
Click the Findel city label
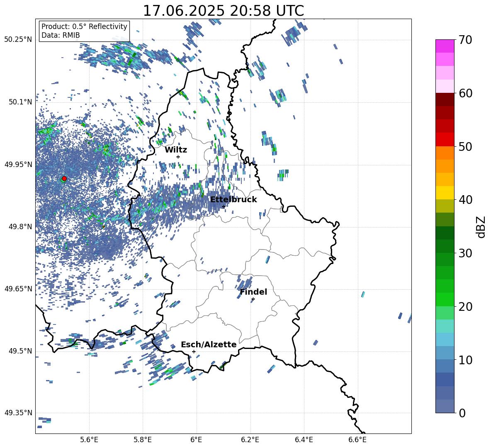click(253, 292)
